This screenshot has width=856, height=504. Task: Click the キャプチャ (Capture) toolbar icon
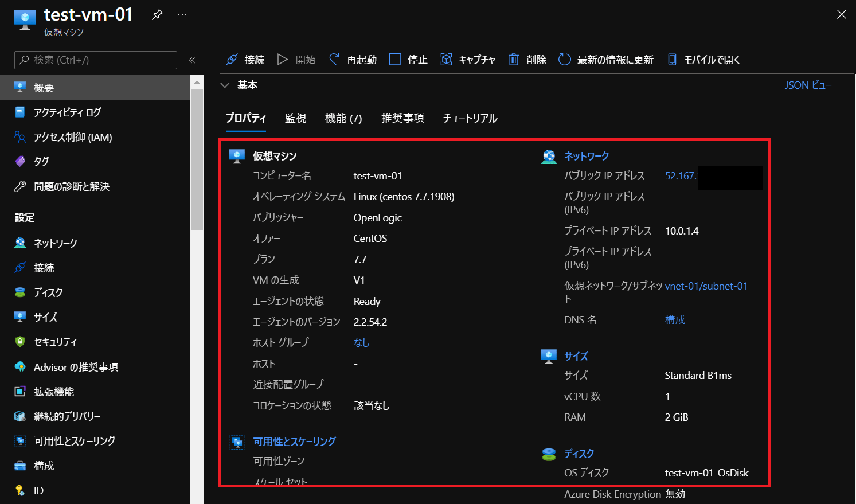click(x=446, y=60)
